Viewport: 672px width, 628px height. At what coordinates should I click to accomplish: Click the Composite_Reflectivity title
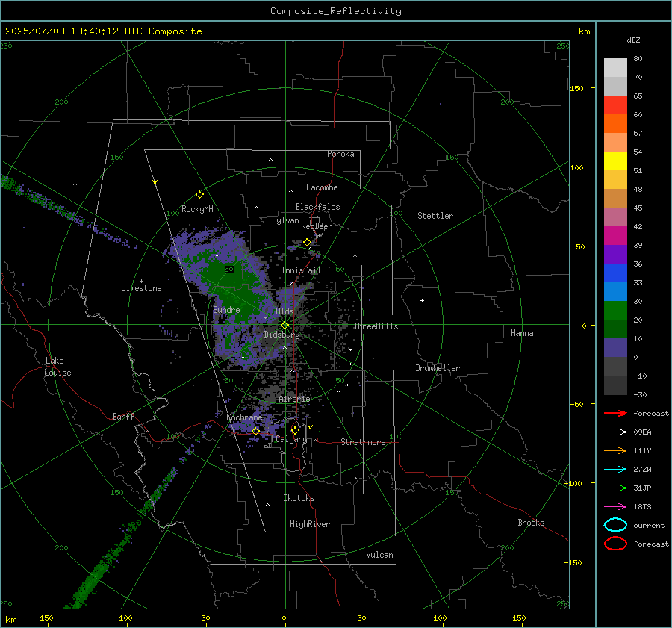click(336, 11)
